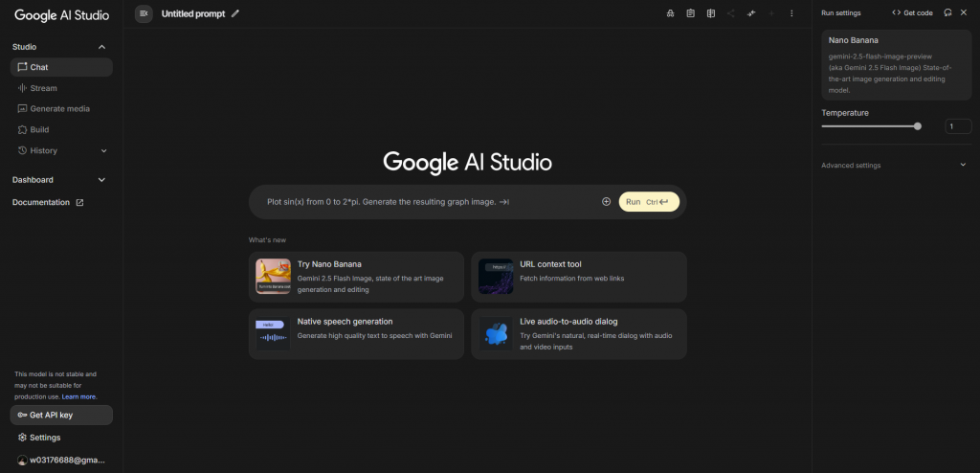
Task: Open compare mode icon
Action: point(711,13)
